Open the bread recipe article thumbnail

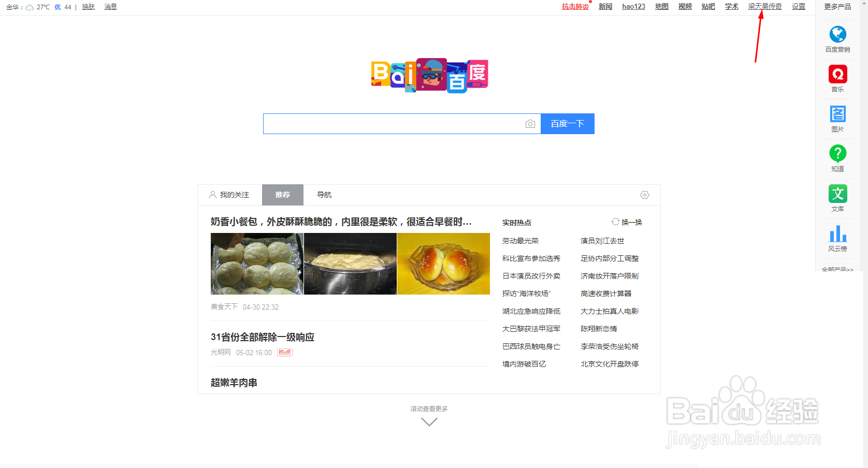(x=256, y=264)
